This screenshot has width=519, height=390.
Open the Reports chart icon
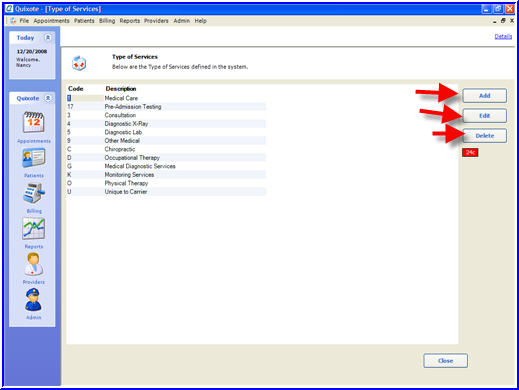point(34,229)
